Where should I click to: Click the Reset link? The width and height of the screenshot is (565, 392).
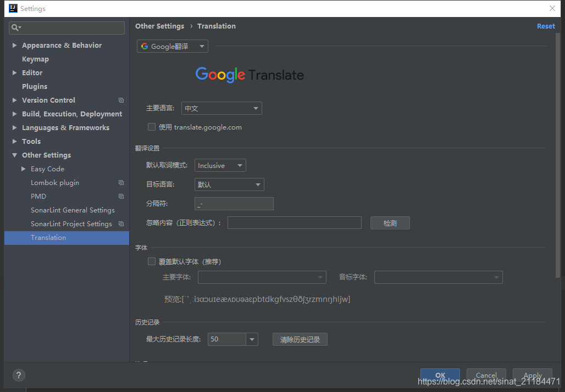point(546,26)
